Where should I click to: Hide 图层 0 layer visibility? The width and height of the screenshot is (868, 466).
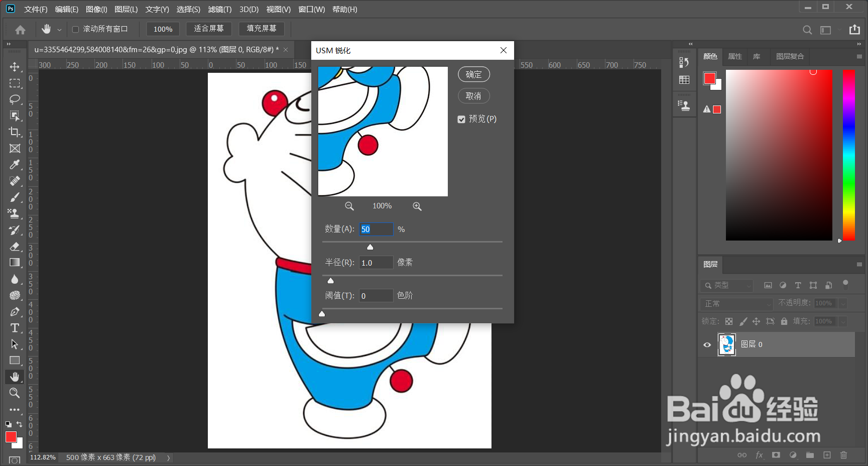[x=707, y=344]
